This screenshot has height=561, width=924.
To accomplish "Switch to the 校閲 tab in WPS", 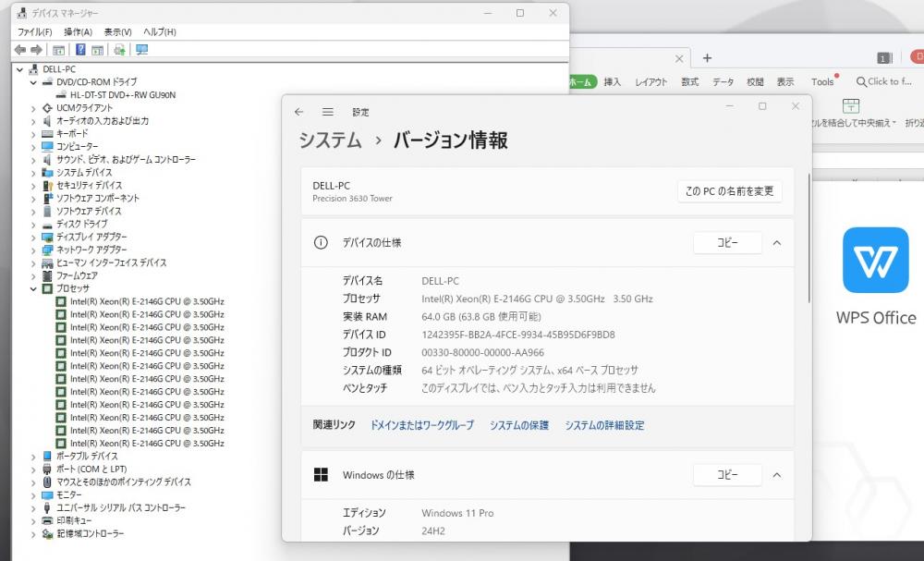I will [x=755, y=82].
